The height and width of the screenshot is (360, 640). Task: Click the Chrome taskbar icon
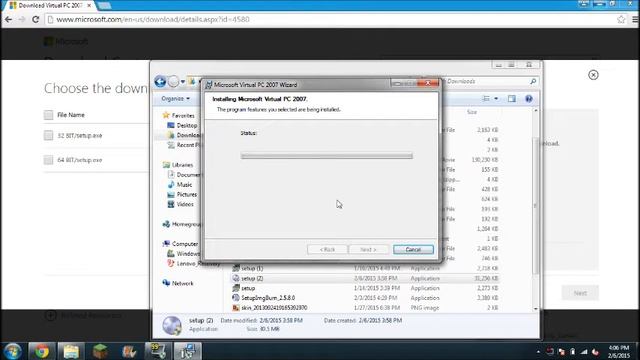[x=42, y=351]
